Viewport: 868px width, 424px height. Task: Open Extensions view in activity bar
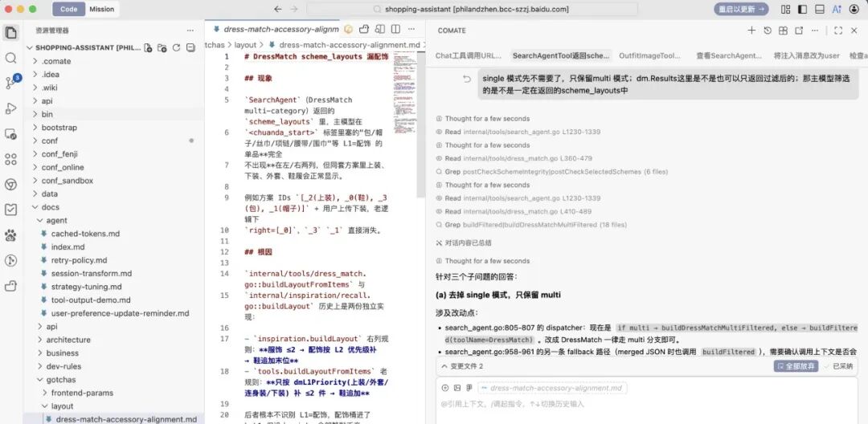point(10,159)
